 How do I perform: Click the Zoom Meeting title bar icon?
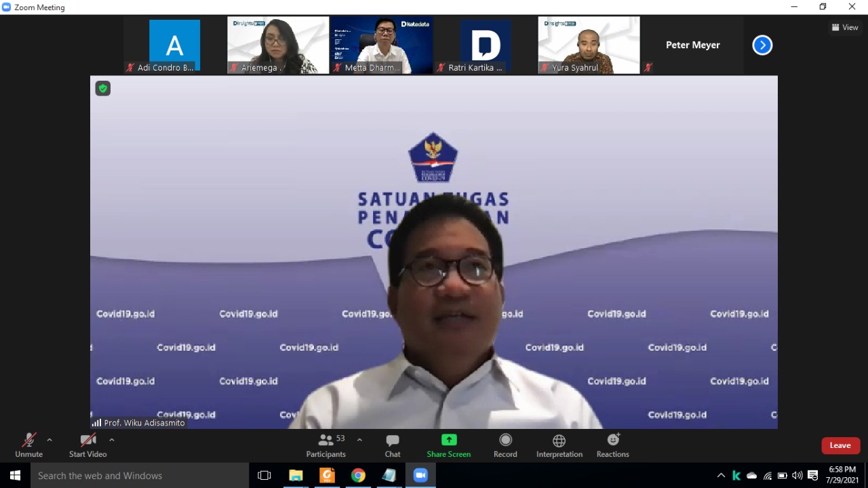(x=7, y=7)
